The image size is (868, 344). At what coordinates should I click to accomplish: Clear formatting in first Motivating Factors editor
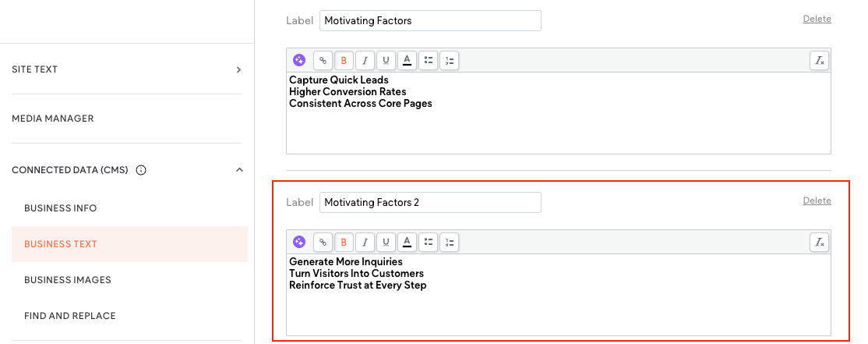[819, 60]
